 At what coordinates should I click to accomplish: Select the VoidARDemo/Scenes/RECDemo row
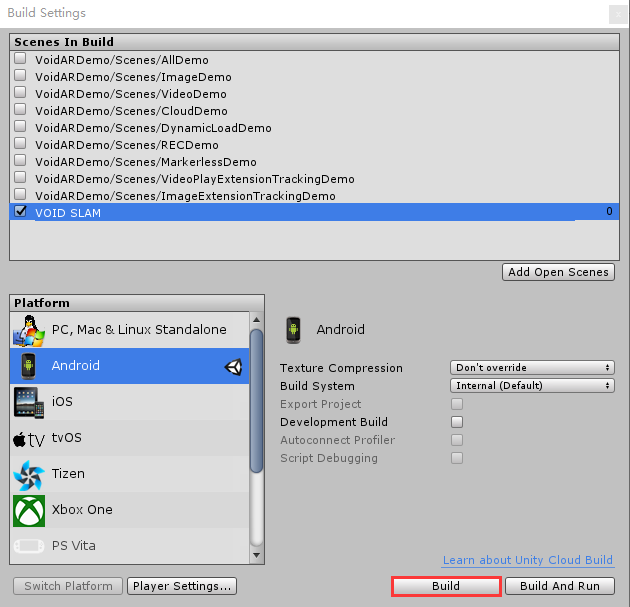click(314, 145)
